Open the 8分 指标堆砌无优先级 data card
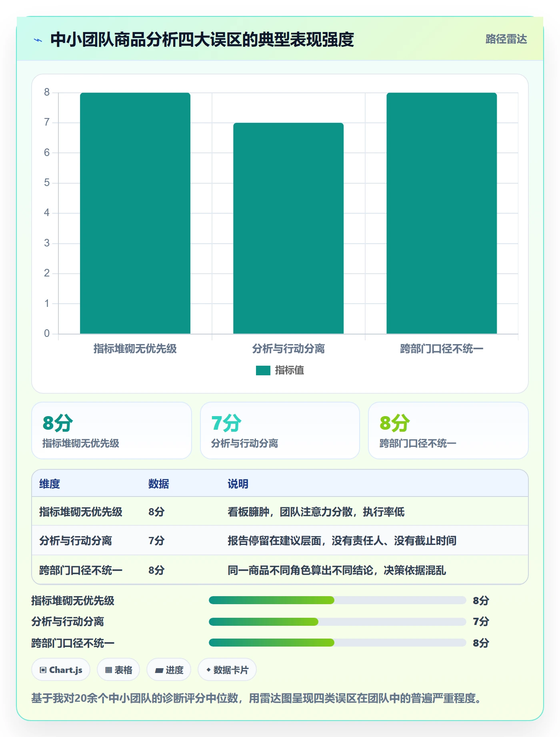 [112, 431]
